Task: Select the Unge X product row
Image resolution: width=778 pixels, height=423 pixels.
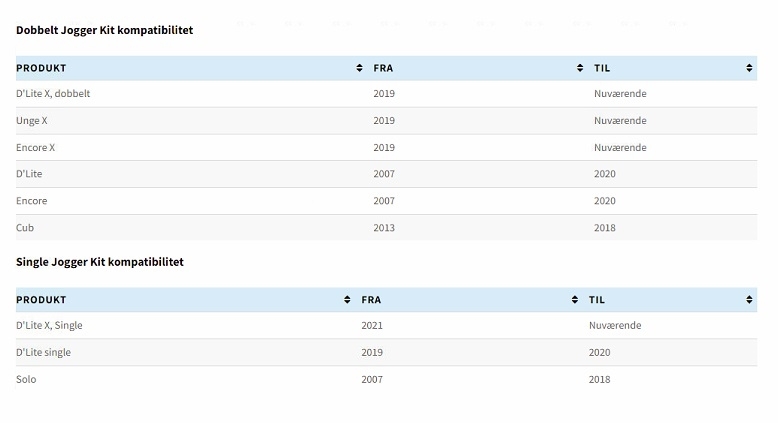Action: pyautogui.click(x=387, y=121)
